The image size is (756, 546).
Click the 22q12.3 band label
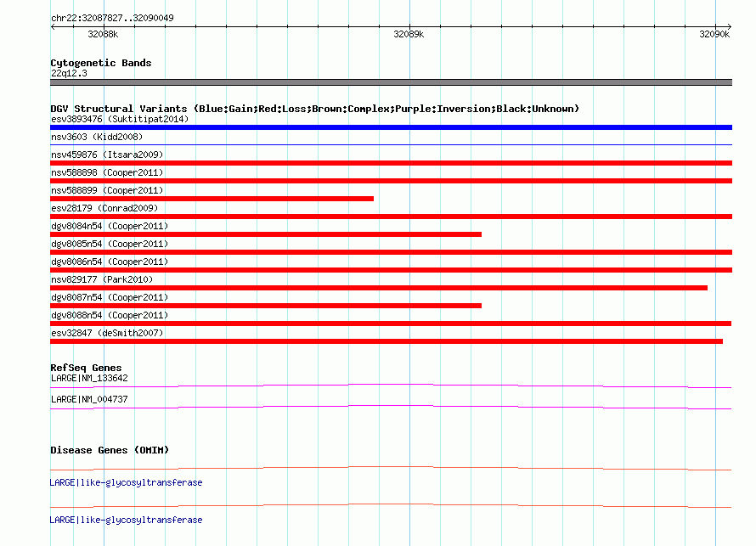pos(69,73)
